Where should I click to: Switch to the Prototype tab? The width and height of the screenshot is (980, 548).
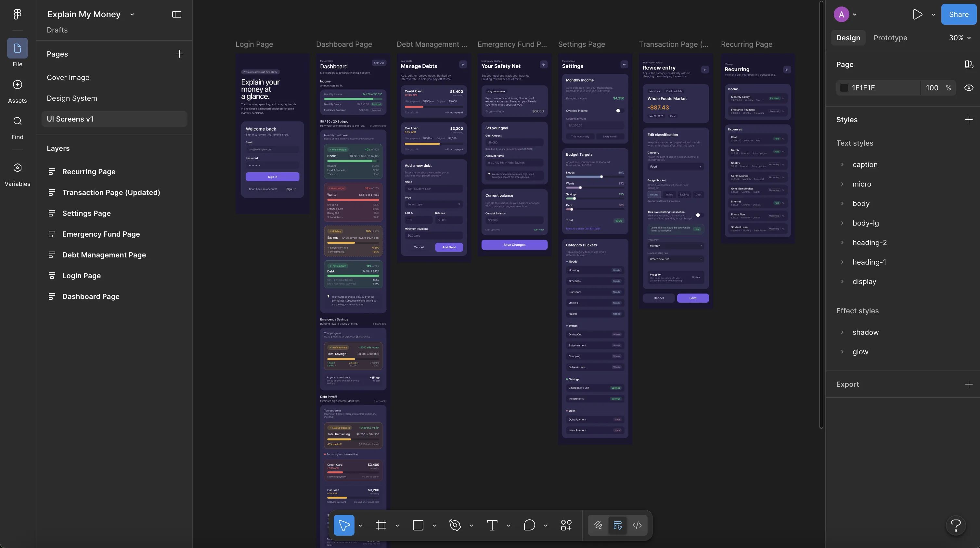tap(890, 38)
